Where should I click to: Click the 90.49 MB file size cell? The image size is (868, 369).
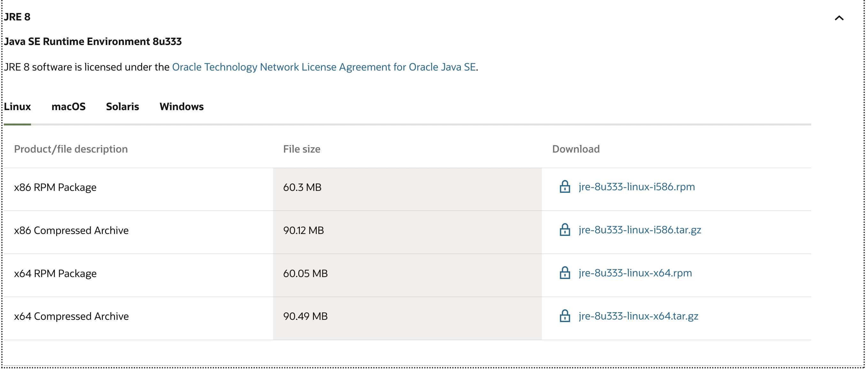(305, 316)
